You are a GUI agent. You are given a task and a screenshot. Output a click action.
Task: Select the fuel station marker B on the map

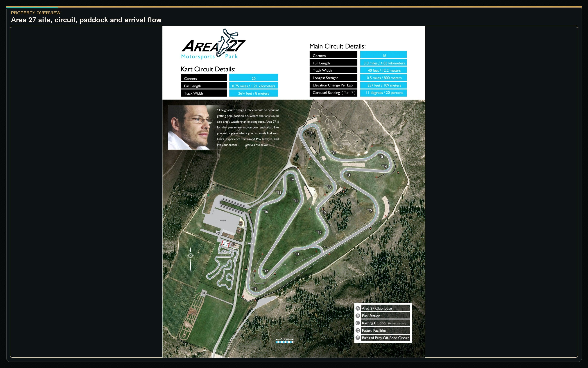pyautogui.click(x=218, y=233)
